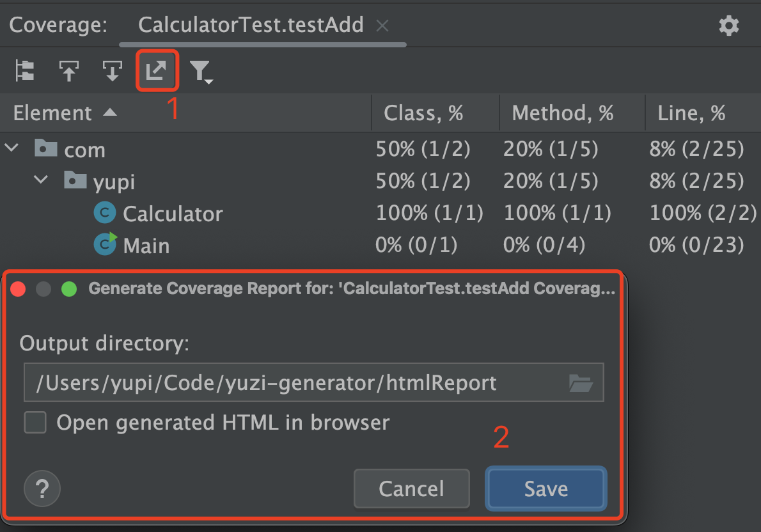Viewport: 761px width, 532px height.
Task: Click the Calculator class icon
Action: (x=105, y=213)
